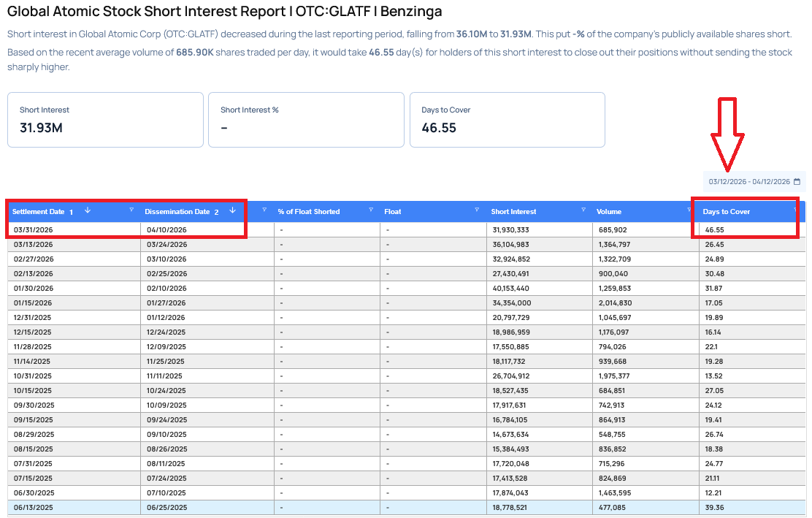This screenshot has width=812, height=518.
Task: Sort by Volume column header
Action: coord(608,211)
